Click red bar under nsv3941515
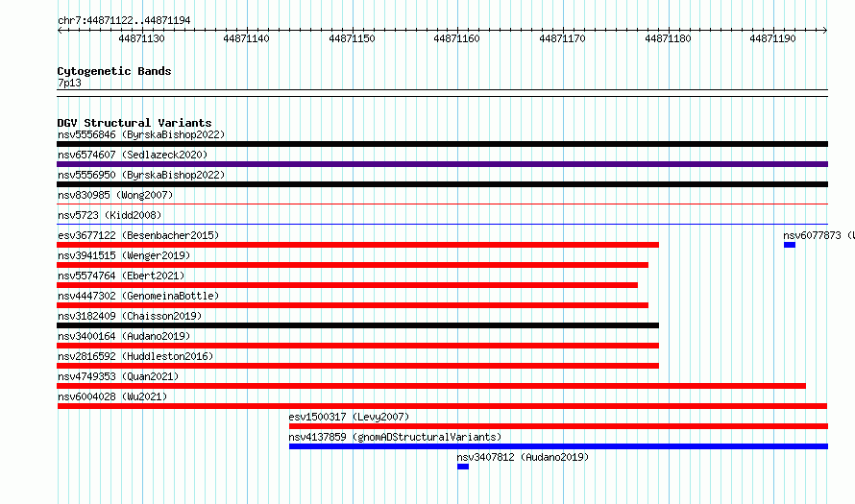 point(353,265)
